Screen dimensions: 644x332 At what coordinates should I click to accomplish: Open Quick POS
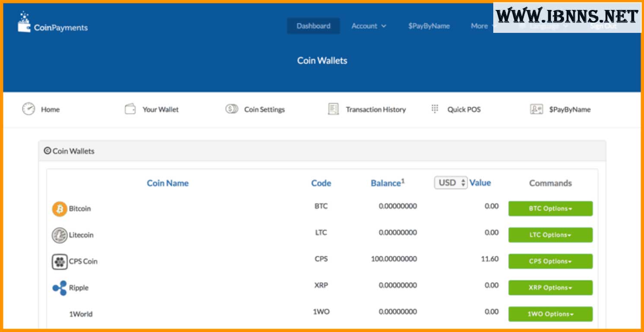(464, 109)
